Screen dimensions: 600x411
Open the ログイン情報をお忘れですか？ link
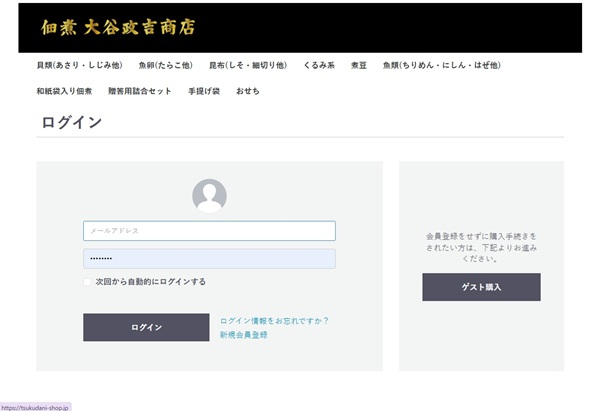click(274, 321)
